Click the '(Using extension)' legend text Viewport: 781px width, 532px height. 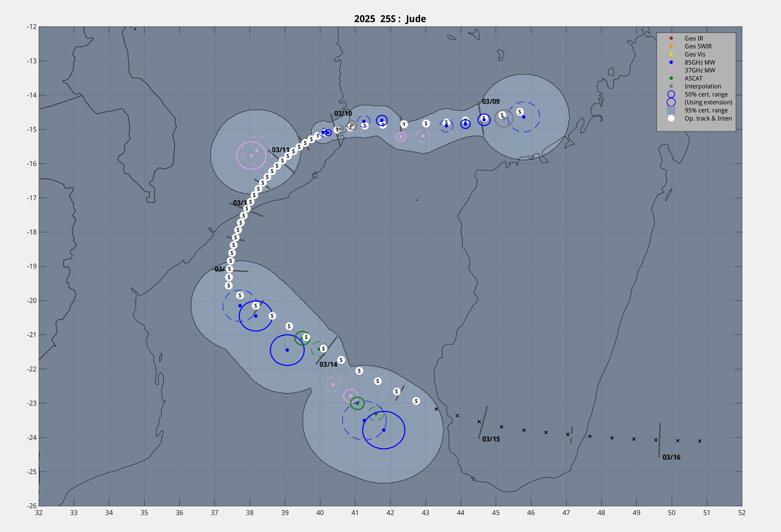[708, 102]
